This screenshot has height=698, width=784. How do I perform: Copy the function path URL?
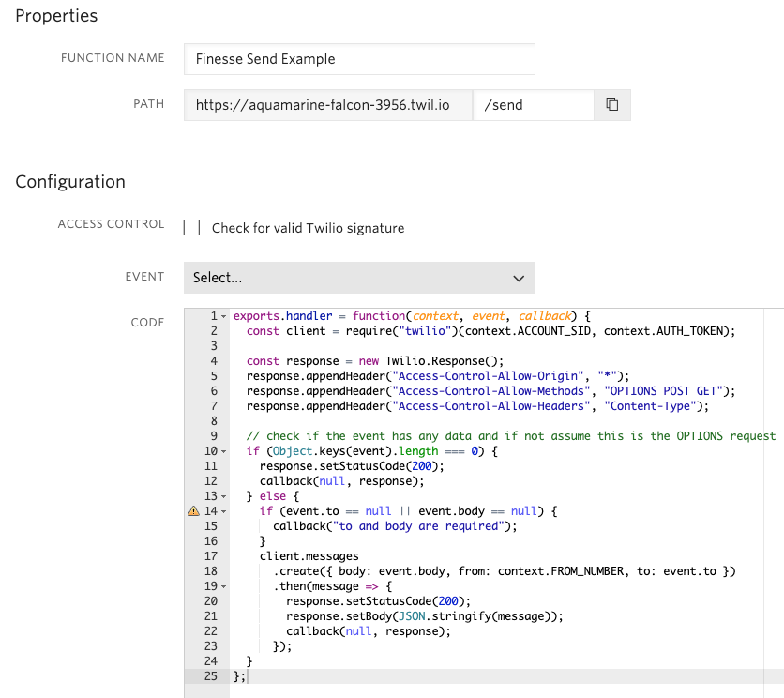(x=612, y=104)
